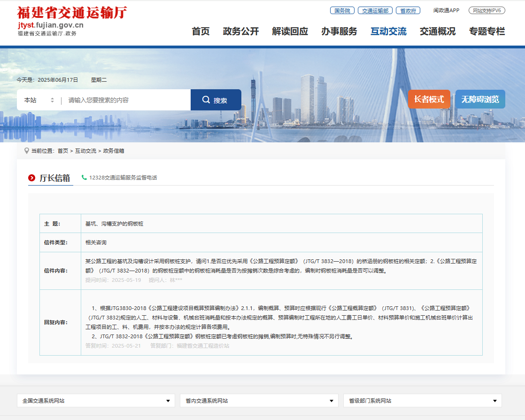
Task: Go to the 办事服务 menu item
Action: (339, 31)
